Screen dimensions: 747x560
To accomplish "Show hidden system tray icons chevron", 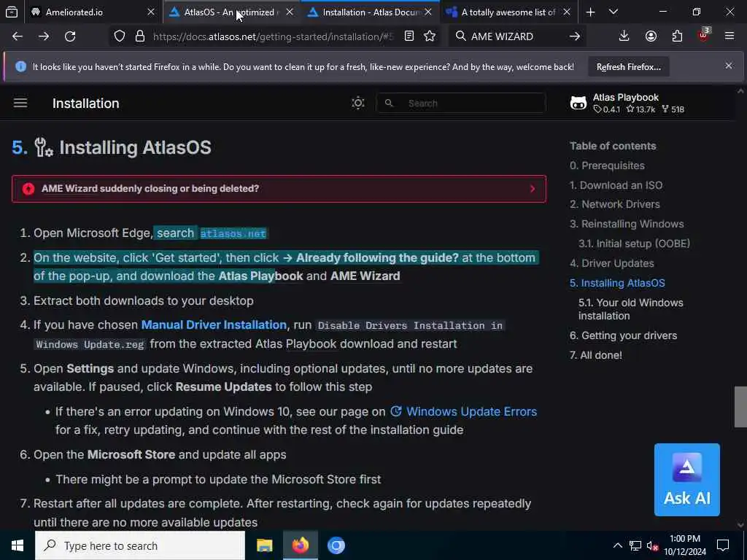I will point(617,545).
